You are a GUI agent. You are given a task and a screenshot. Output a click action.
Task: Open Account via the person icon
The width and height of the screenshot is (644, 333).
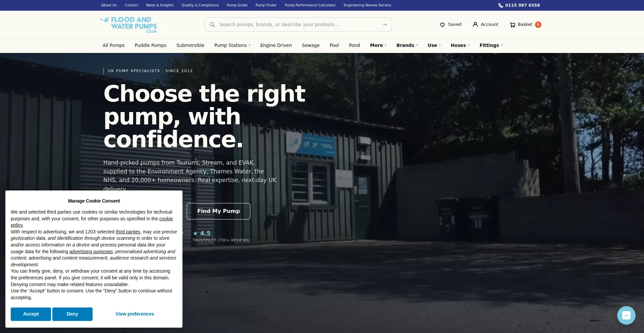[x=475, y=24]
